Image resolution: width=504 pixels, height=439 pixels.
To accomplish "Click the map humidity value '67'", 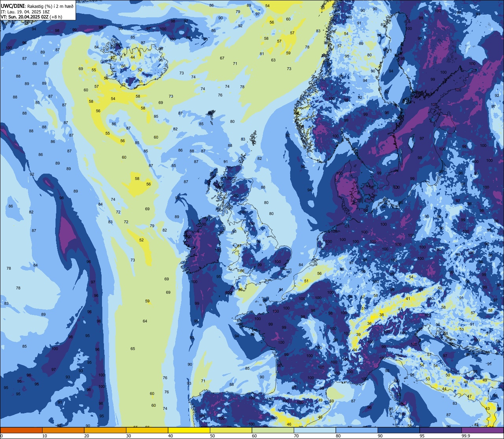I will (222, 58).
